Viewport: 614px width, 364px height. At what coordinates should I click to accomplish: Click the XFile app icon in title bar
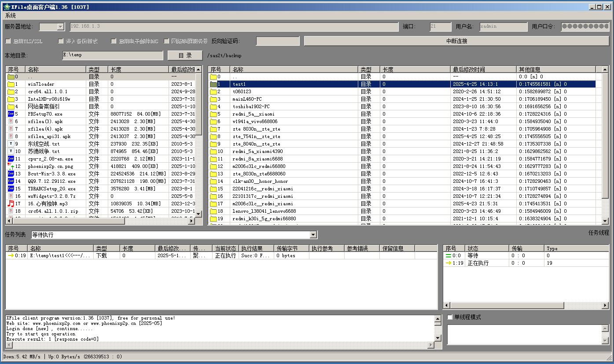pyautogui.click(x=7, y=7)
